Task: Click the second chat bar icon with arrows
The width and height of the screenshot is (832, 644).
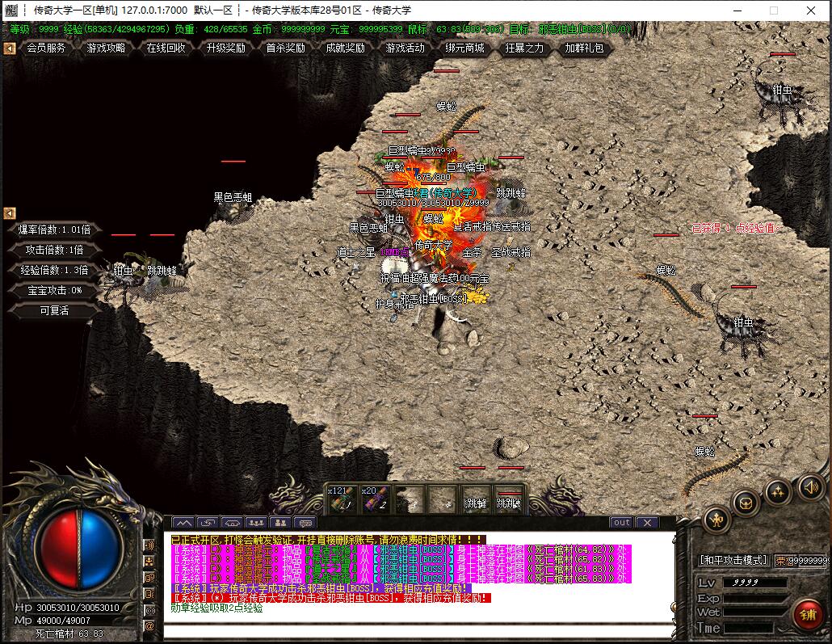Action: 208,523
